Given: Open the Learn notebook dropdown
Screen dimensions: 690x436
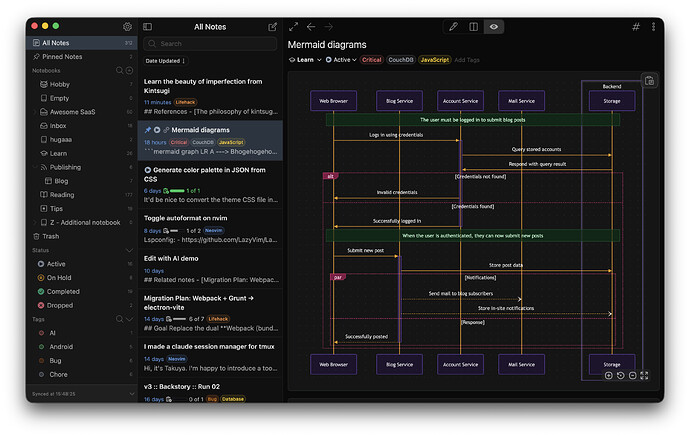Looking at the screenshot, I should click(305, 60).
